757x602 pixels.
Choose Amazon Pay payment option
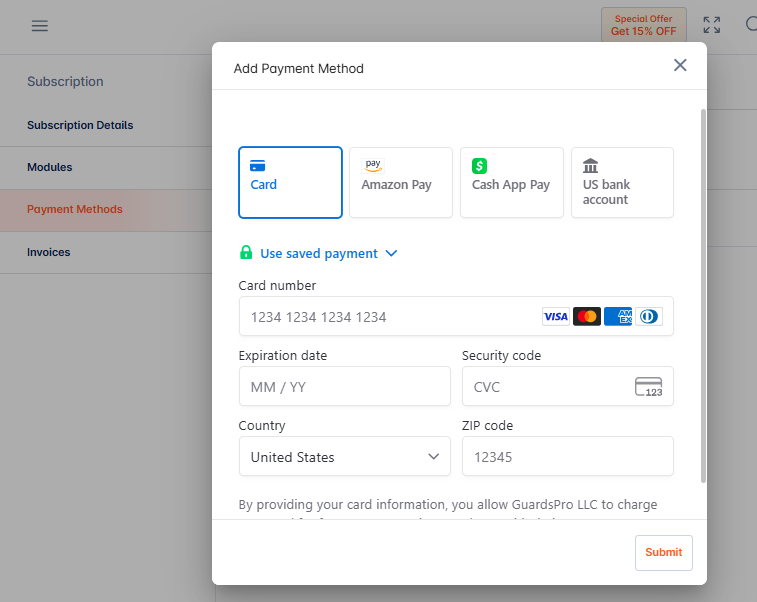401,182
